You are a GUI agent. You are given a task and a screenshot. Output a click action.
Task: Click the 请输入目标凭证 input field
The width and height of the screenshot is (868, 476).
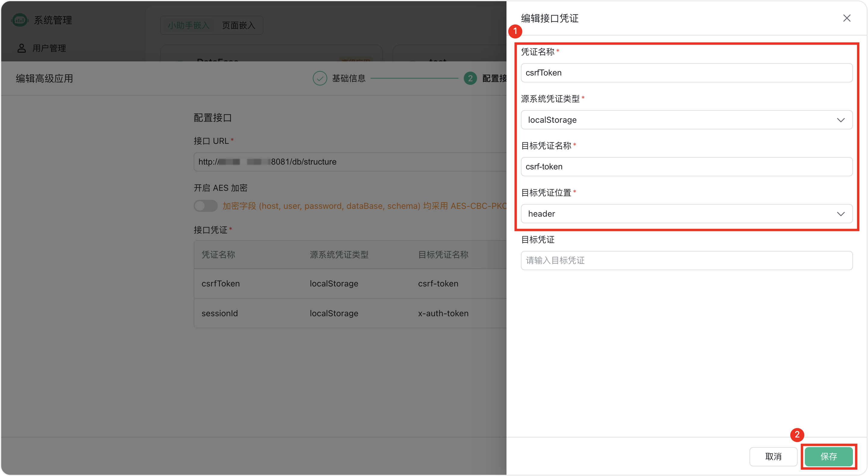point(686,260)
